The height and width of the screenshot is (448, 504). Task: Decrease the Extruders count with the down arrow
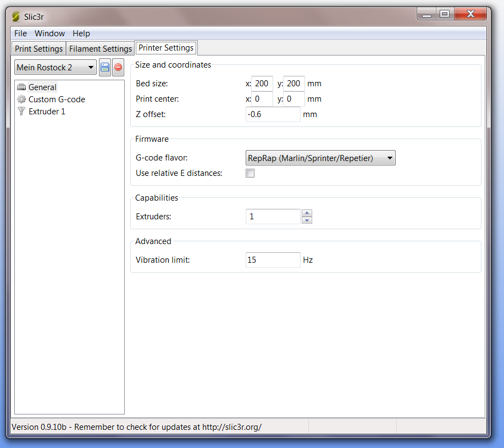307,219
